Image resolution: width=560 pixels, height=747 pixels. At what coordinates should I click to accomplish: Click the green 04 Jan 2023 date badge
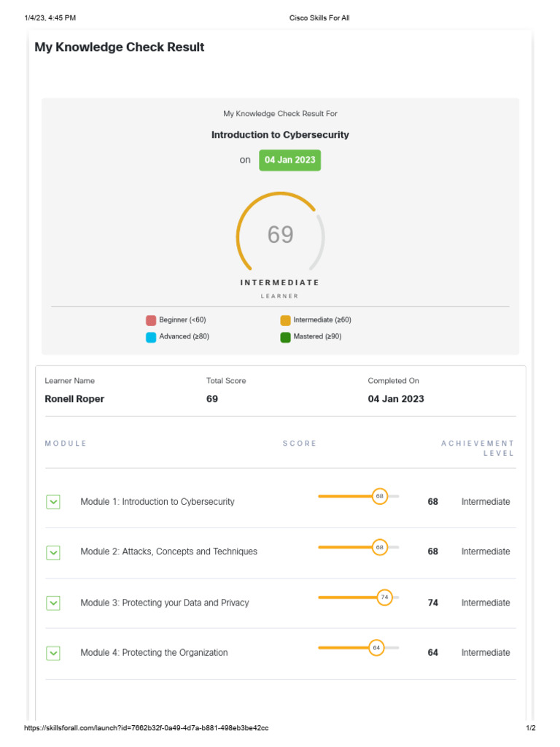pyautogui.click(x=289, y=160)
